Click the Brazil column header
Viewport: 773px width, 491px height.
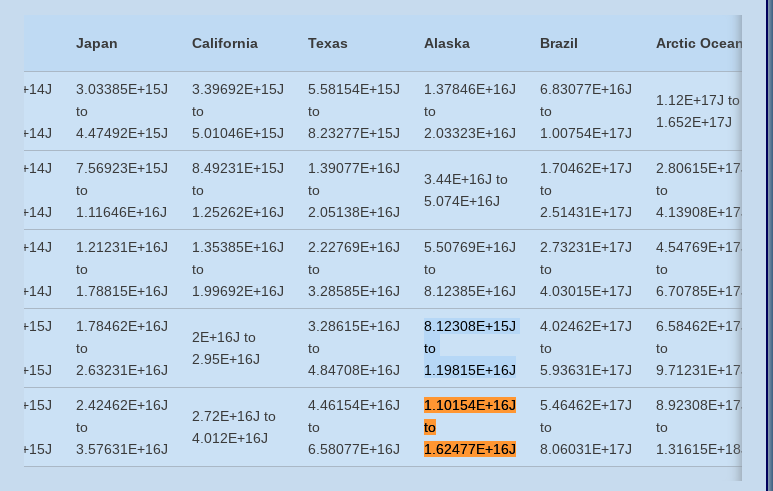[559, 43]
